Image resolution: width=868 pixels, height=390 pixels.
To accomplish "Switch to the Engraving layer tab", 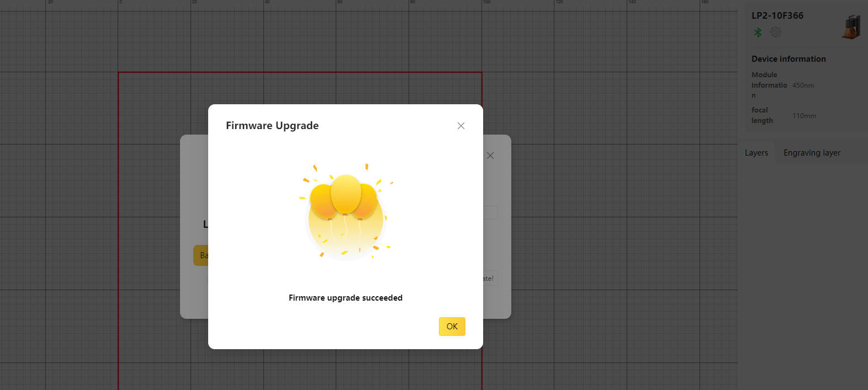I will click(811, 153).
